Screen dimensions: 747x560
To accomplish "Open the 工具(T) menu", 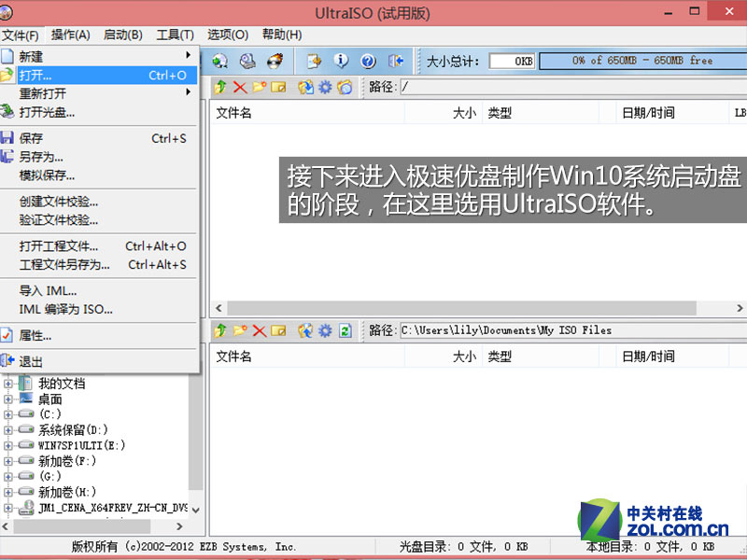I will click(x=176, y=35).
